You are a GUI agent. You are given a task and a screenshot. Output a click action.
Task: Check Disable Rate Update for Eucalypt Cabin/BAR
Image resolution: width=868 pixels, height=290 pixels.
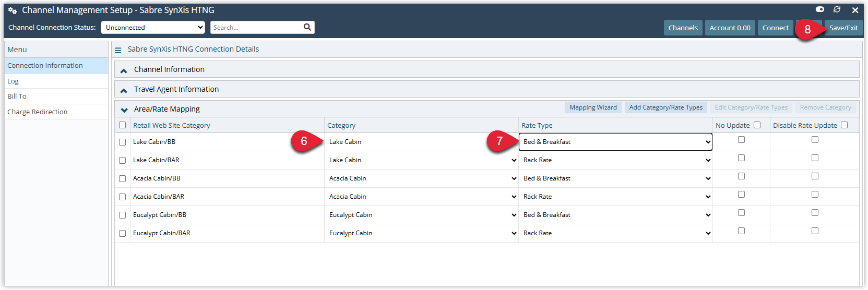(x=815, y=231)
